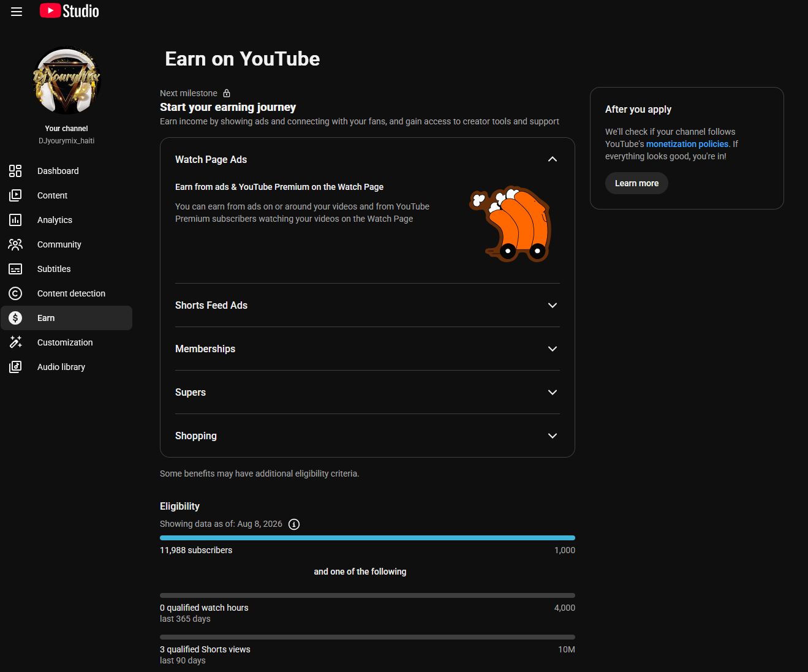Click the popcorn cart illustration
This screenshot has height=672, width=808.
pyautogui.click(x=510, y=224)
